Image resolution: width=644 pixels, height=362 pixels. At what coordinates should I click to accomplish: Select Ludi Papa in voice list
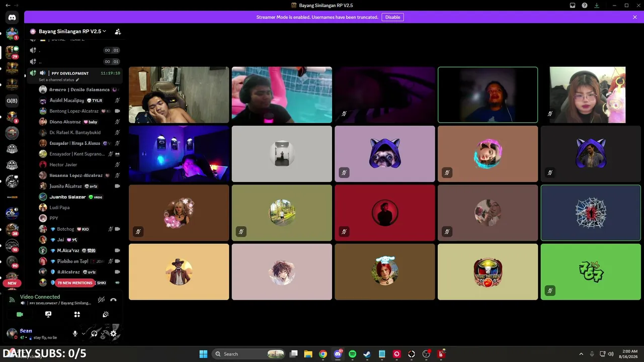point(80,208)
